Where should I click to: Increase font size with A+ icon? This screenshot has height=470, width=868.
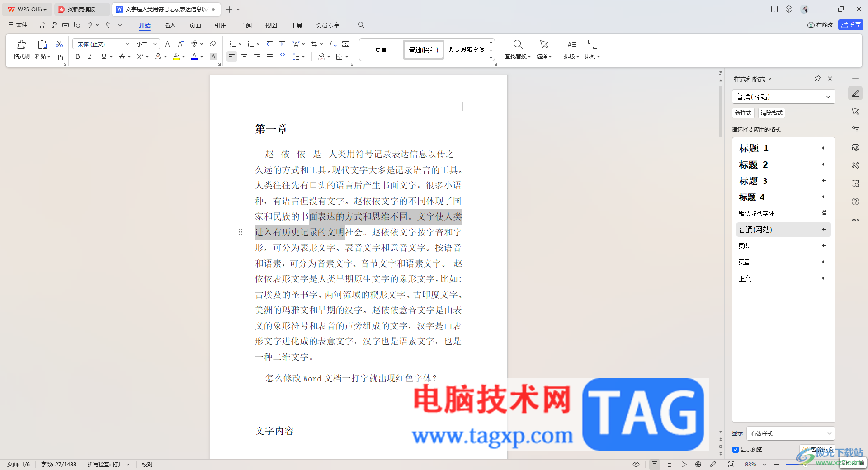[168, 44]
